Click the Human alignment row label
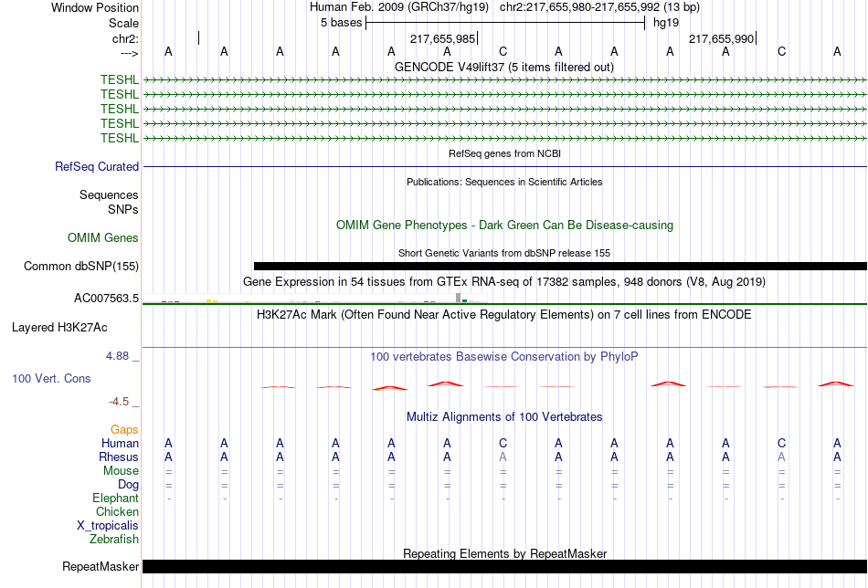The height and width of the screenshot is (588, 868). 120,443
